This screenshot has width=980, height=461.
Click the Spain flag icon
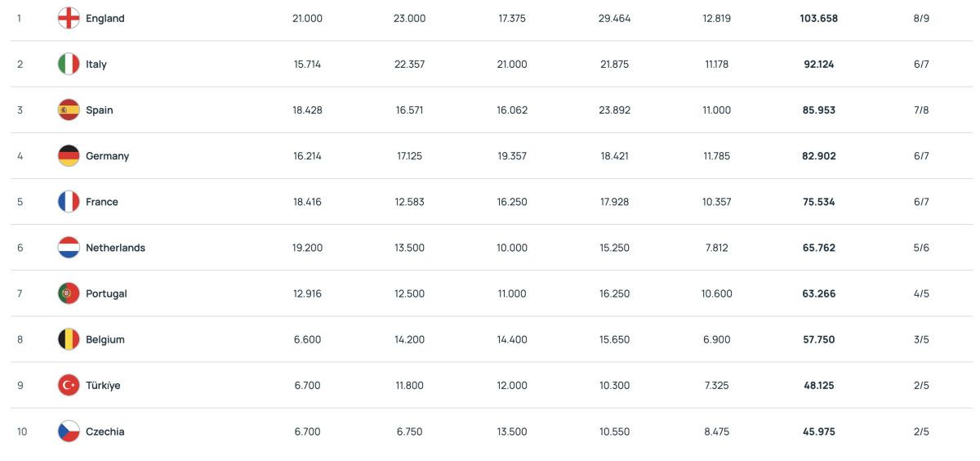(x=69, y=110)
